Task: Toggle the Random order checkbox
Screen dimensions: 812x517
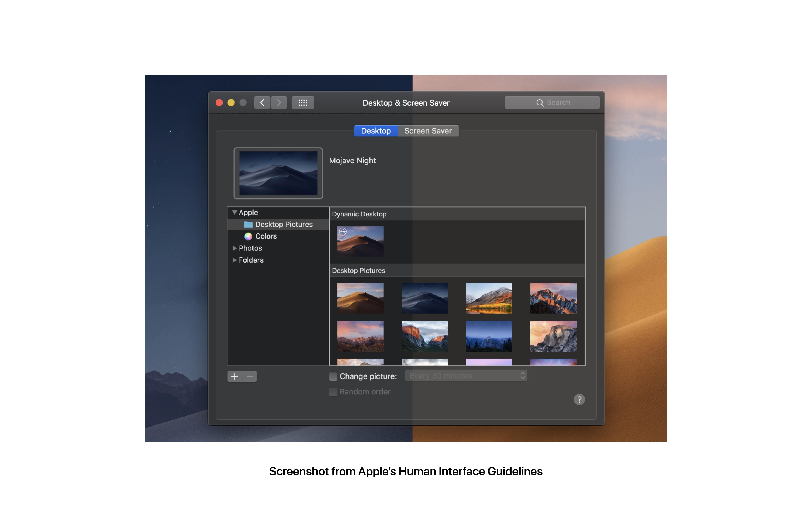Action: 333,392
